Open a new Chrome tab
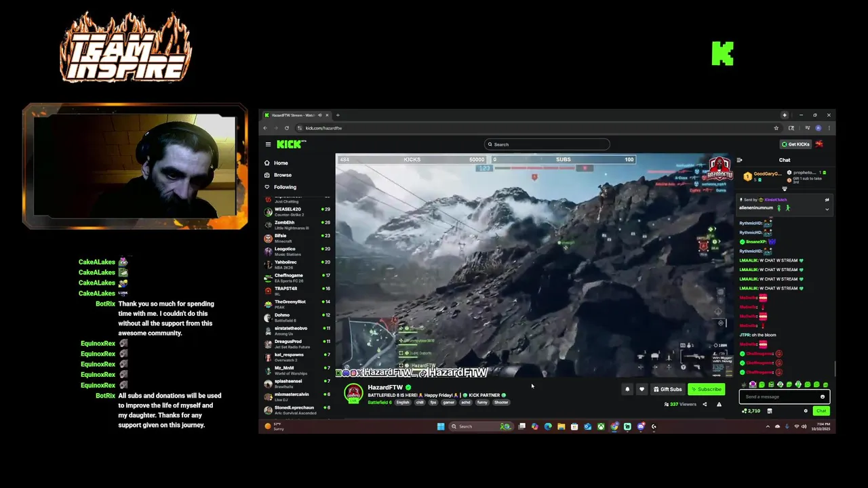 [x=338, y=115]
